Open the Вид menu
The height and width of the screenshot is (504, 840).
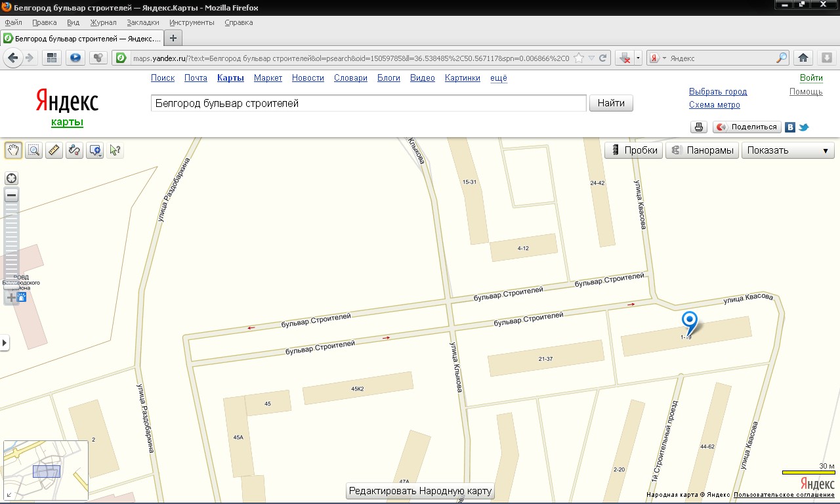click(73, 22)
